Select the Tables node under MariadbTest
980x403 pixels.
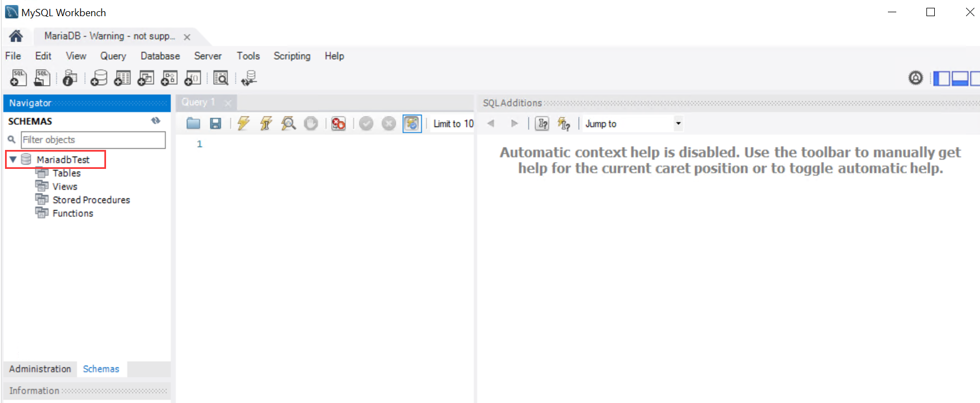pyautogui.click(x=66, y=173)
